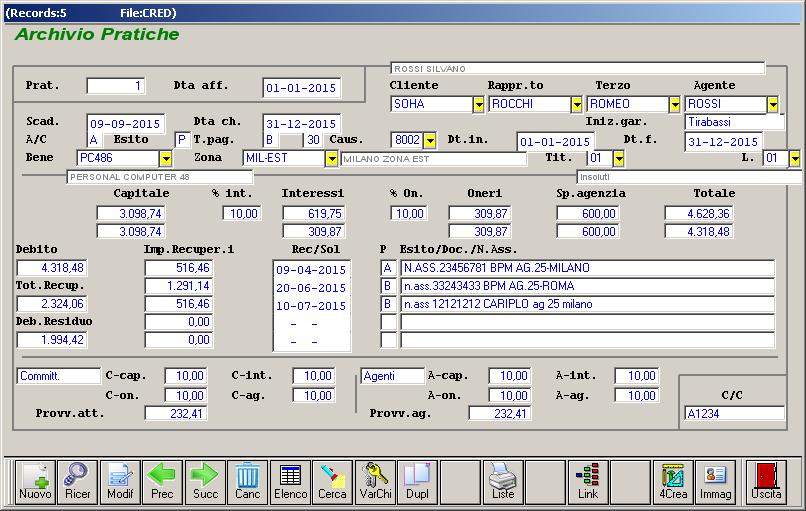The width and height of the screenshot is (806, 511).
Task: Open the 4Crea design icon
Action: [673, 482]
